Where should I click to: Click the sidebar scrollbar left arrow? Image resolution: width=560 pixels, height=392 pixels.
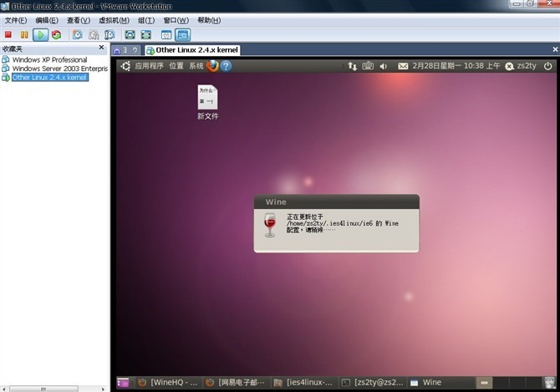[4, 389]
